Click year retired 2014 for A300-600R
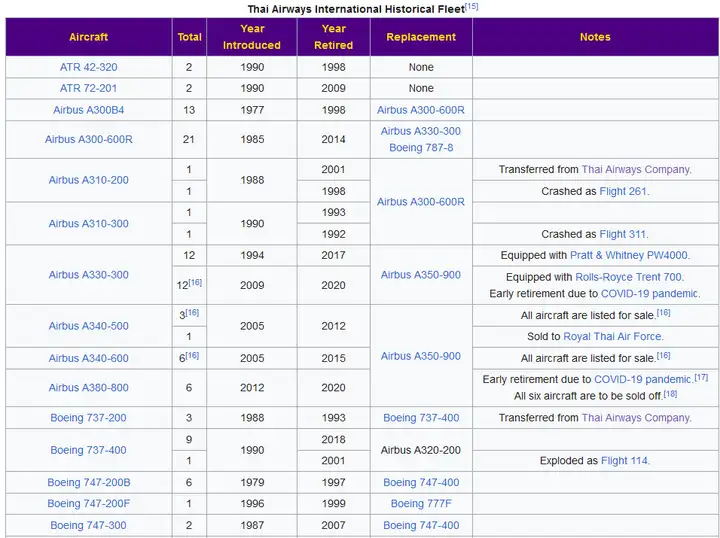This screenshot has height=538, width=720. [333, 140]
